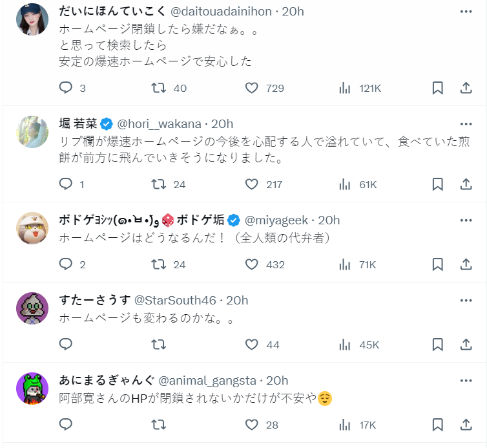Screen dimensions: 487x448
Task: Share the daitouadainihon tweet
Action: point(466,88)
